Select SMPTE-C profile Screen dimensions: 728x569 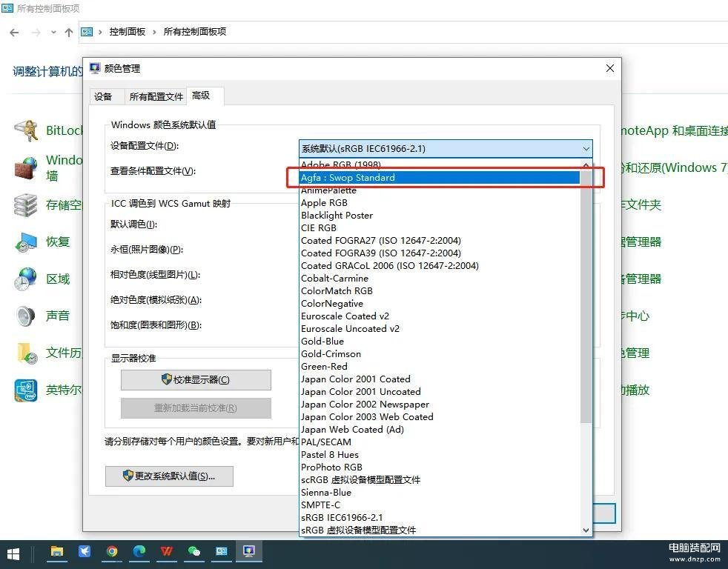(x=440, y=505)
